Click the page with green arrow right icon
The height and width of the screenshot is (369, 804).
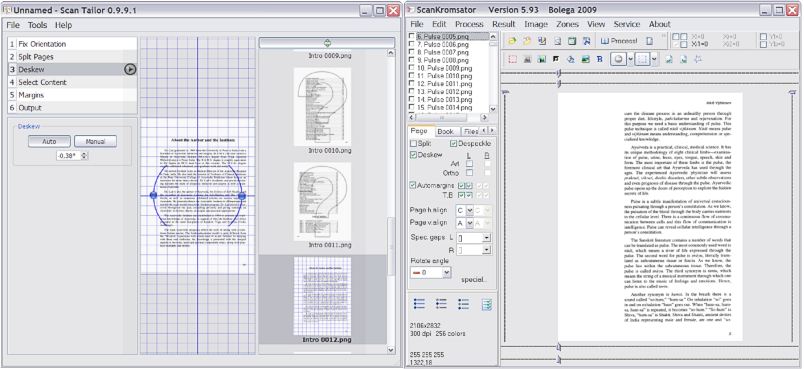click(683, 59)
